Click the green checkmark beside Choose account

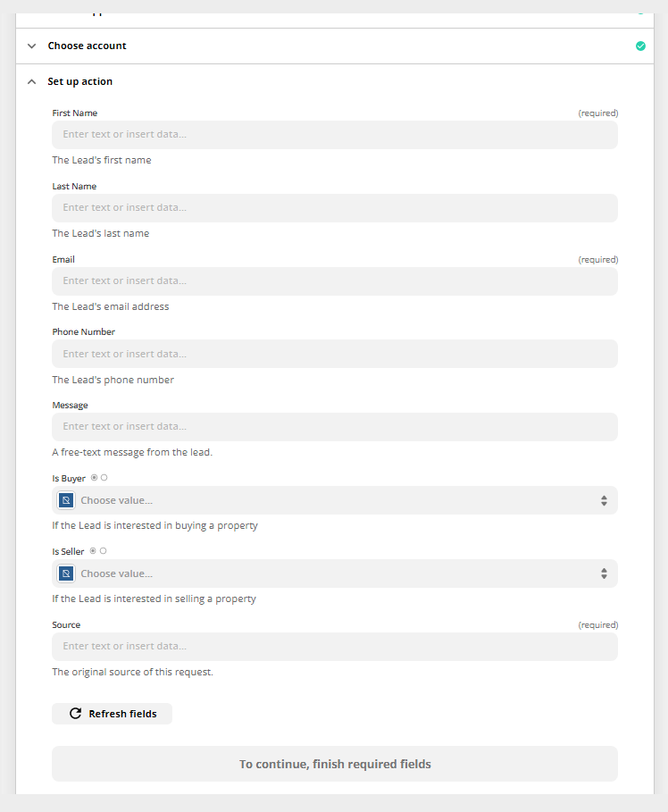pos(640,46)
